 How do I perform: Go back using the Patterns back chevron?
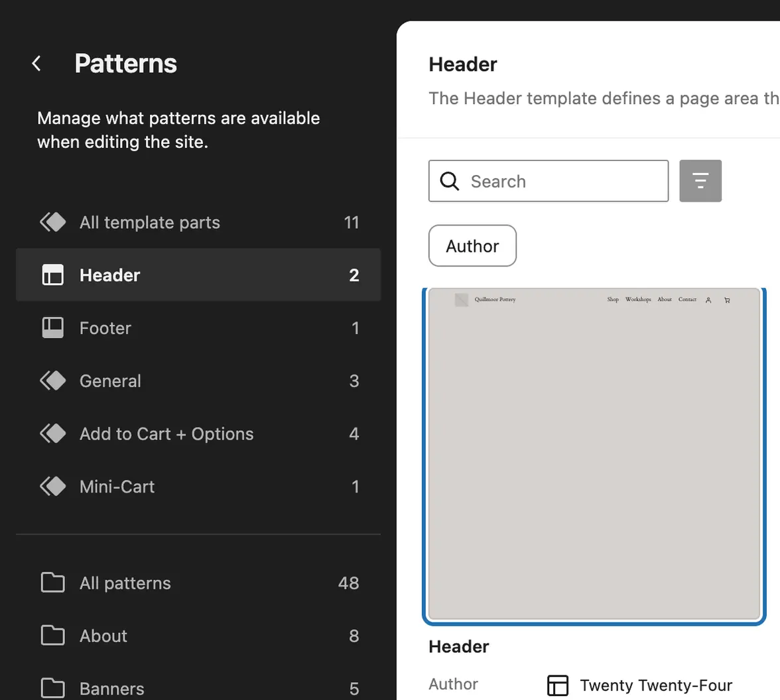pos(36,63)
